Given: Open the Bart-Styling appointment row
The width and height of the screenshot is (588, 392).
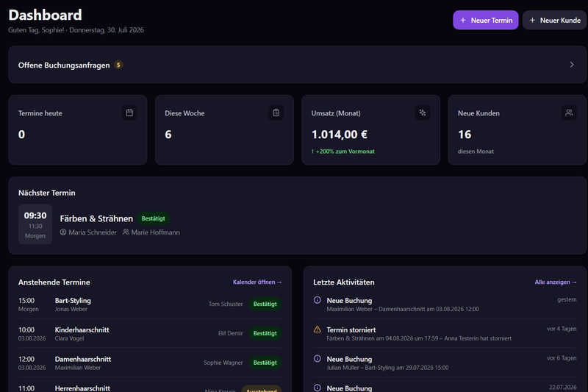Looking at the screenshot, I should (x=150, y=304).
